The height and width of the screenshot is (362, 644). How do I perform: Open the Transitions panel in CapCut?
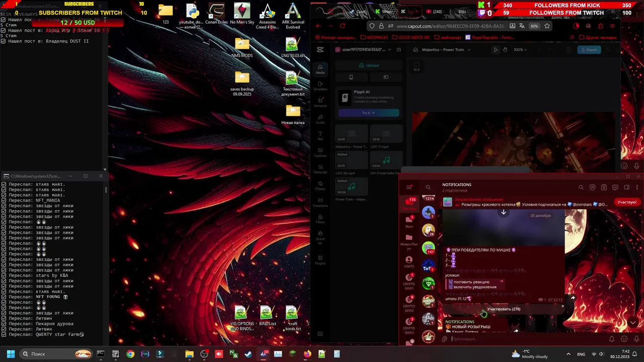pyautogui.click(x=320, y=202)
